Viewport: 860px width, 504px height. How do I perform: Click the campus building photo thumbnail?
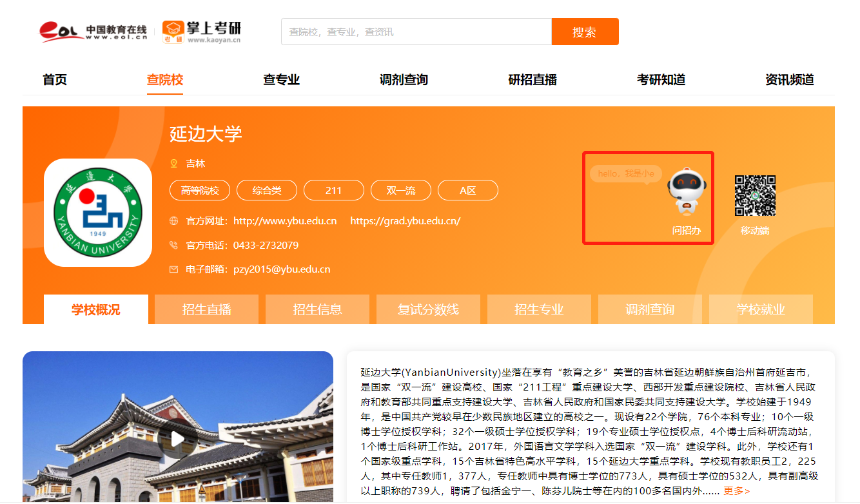178,427
